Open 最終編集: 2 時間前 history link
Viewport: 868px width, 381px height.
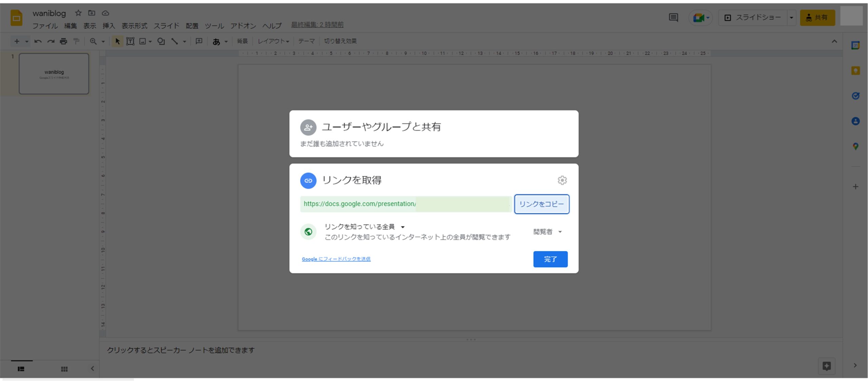[x=317, y=25]
